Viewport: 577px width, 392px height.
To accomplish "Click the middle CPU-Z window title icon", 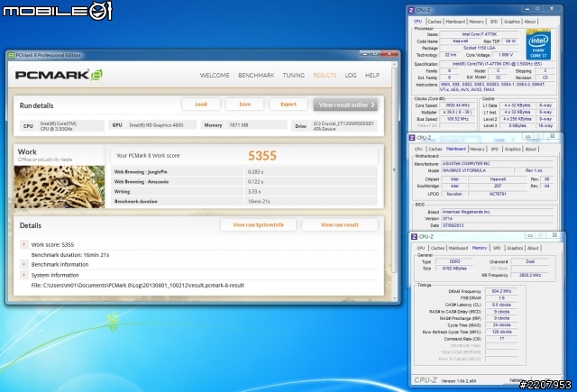I will click(412, 138).
